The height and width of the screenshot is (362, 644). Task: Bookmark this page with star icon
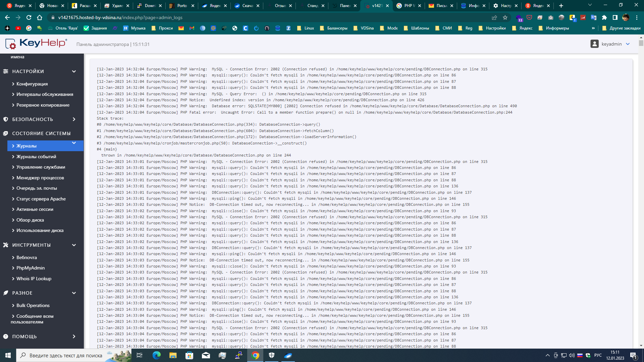pos(505,17)
